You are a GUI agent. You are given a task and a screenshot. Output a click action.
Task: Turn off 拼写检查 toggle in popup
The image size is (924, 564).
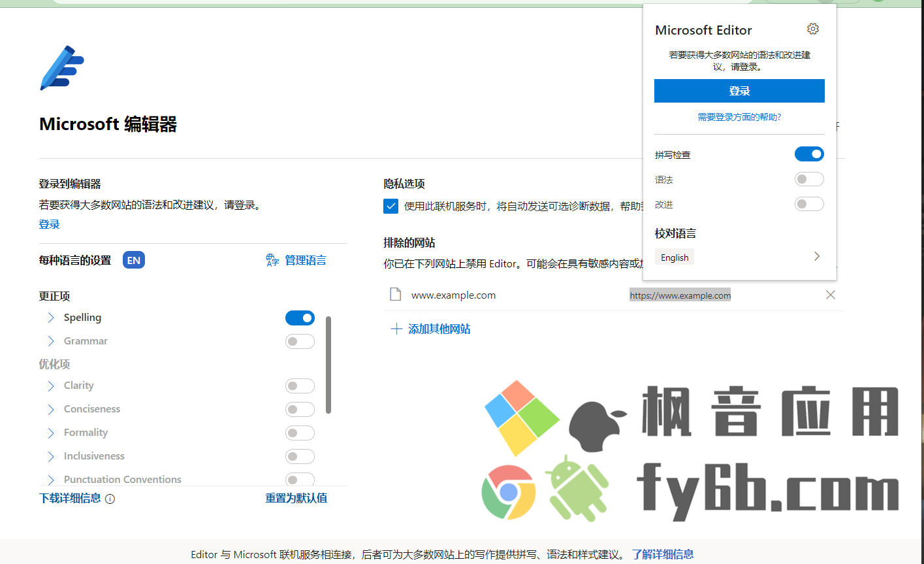point(809,154)
